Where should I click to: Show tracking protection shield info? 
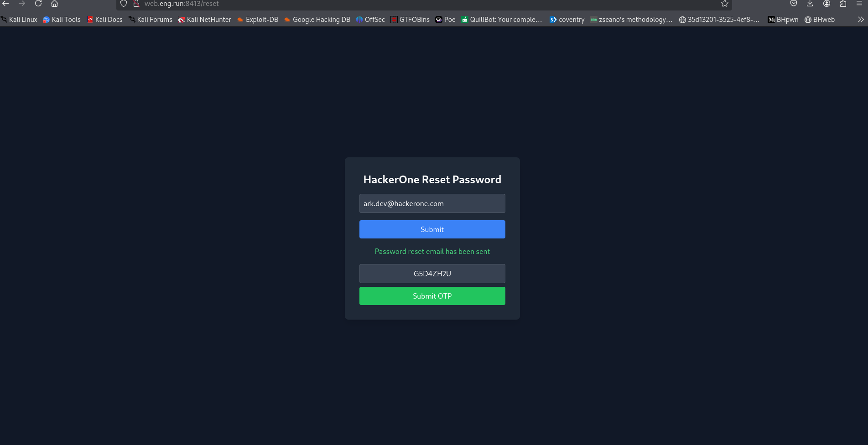[x=124, y=4]
